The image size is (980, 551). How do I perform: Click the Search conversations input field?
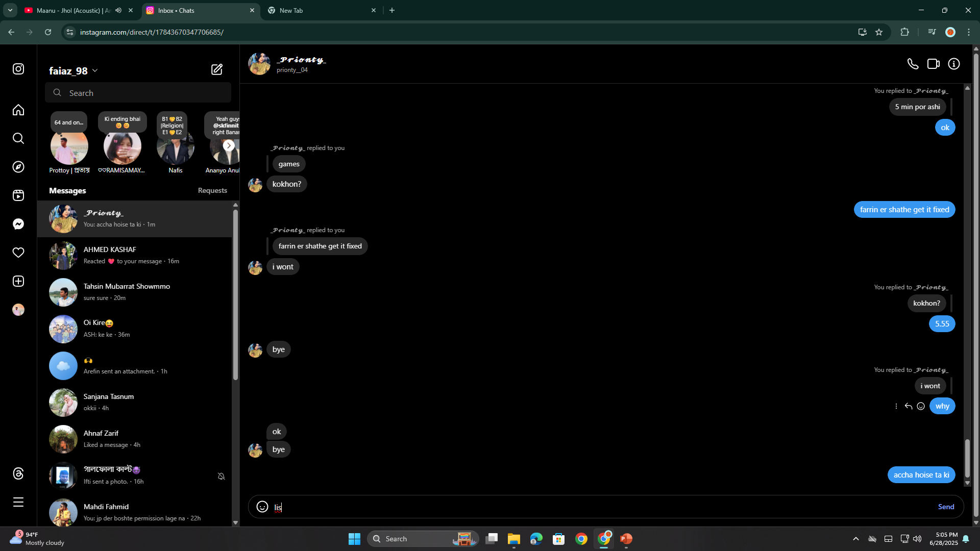138,93
